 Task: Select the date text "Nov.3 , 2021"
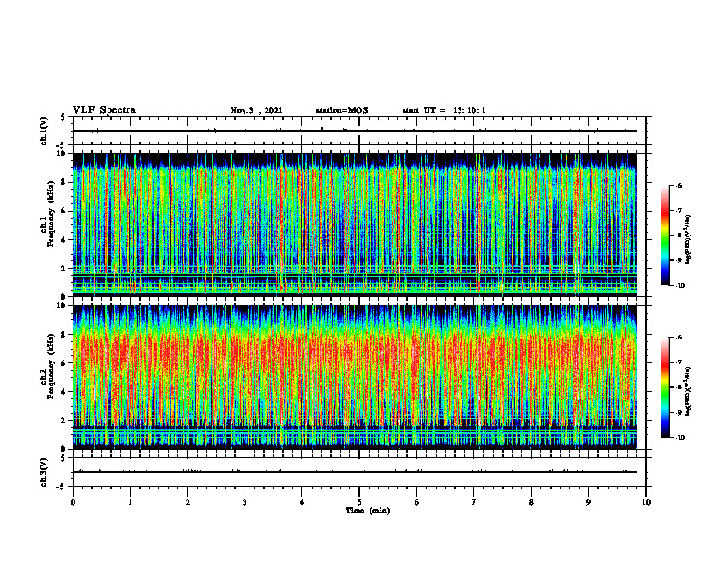pos(256,110)
